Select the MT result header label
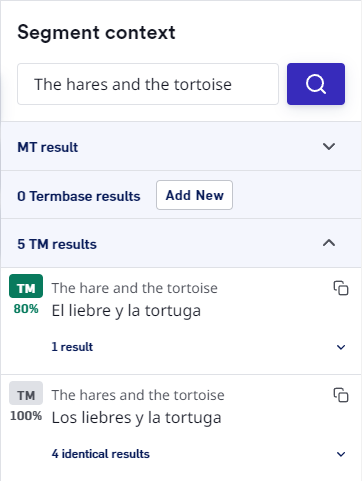 [x=48, y=147]
